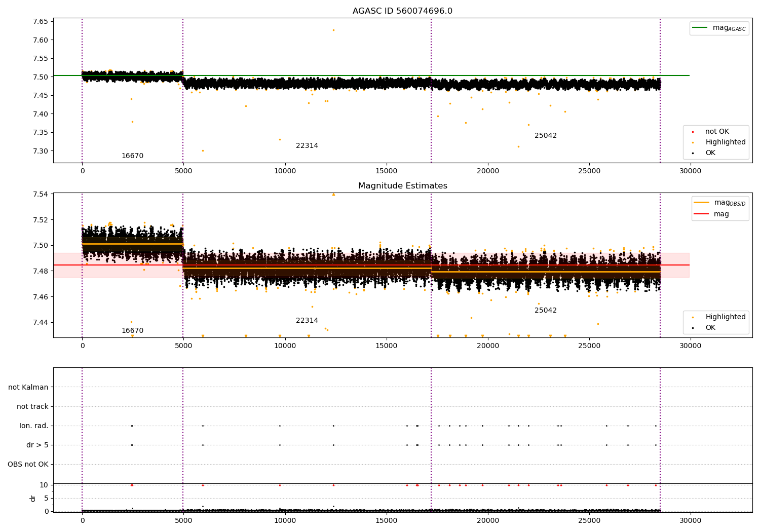
Task: Click the "5" tick on the dr axis
Action: 47,498
